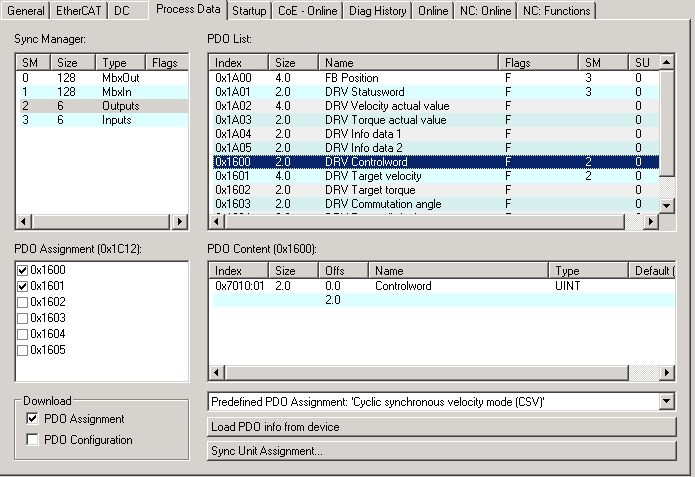695x477 pixels.
Task: Select DRV Info data 1 row
Action: (x=434, y=134)
